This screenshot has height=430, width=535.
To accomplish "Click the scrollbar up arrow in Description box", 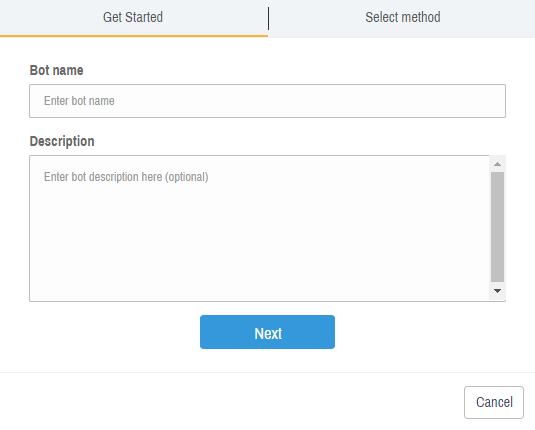I will click(x=497, y=164).
